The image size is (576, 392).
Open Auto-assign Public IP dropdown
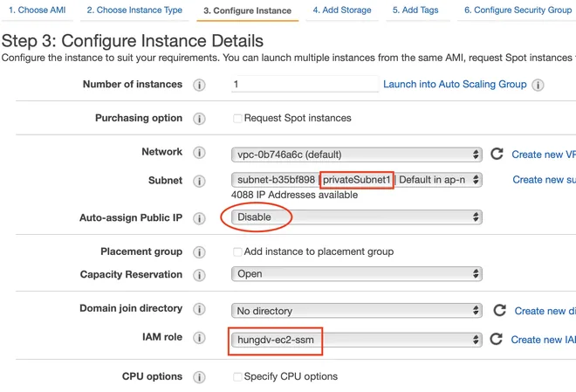click(x=357, y=217)
